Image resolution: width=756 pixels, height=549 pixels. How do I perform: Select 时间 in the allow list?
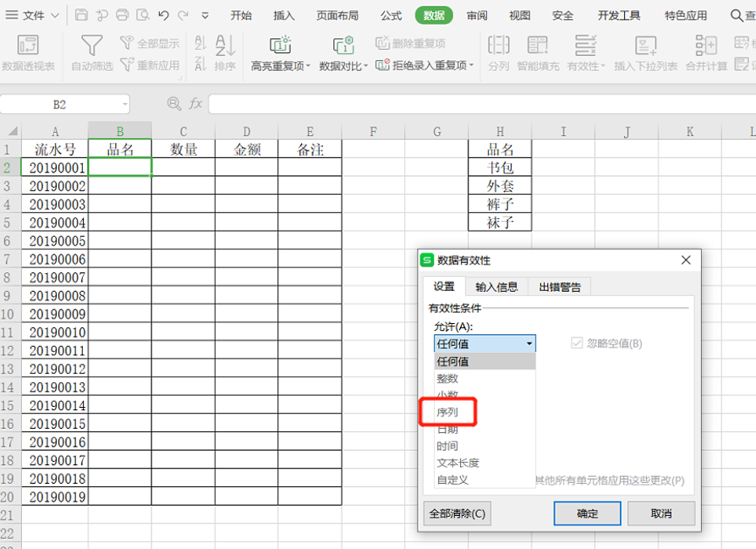click(485, 446)
